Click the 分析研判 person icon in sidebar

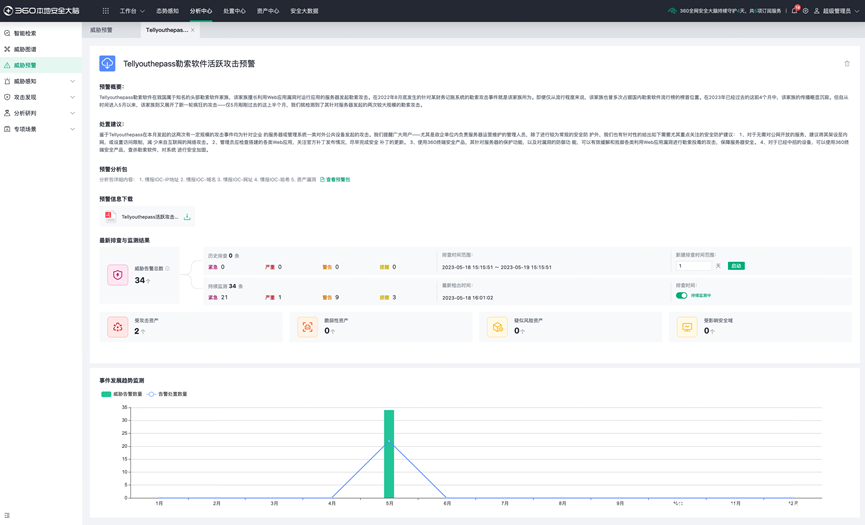(x=7, y=113)
